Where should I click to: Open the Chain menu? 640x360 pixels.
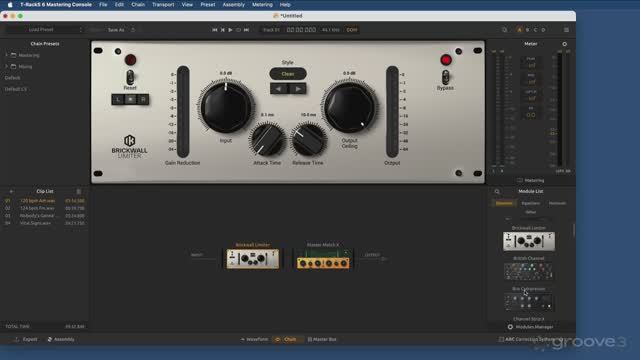point(138,5)
